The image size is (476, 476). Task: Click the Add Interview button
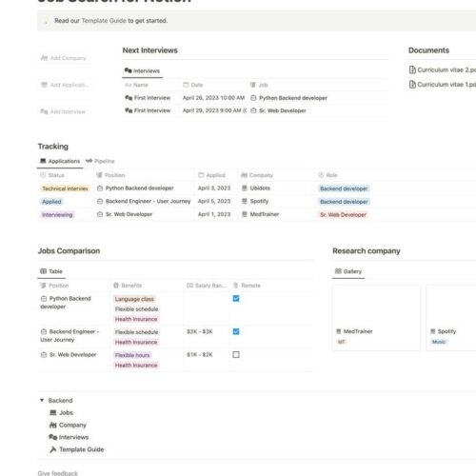[x=64, y=111]
